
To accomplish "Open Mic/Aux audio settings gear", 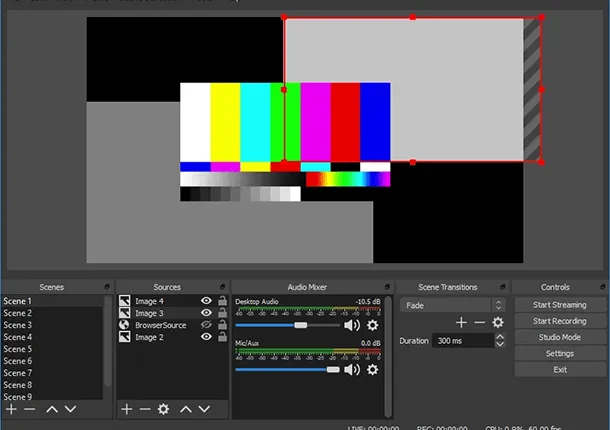I will point(373,369).
